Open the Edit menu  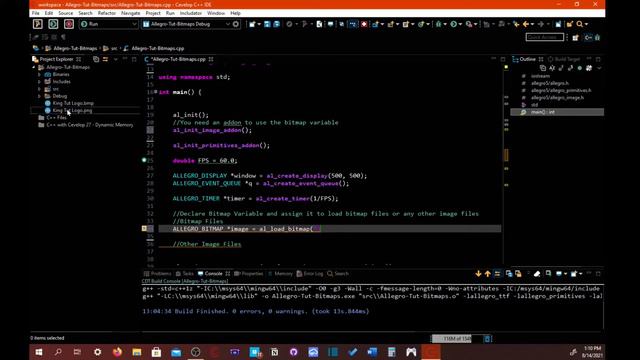[49, 13]
